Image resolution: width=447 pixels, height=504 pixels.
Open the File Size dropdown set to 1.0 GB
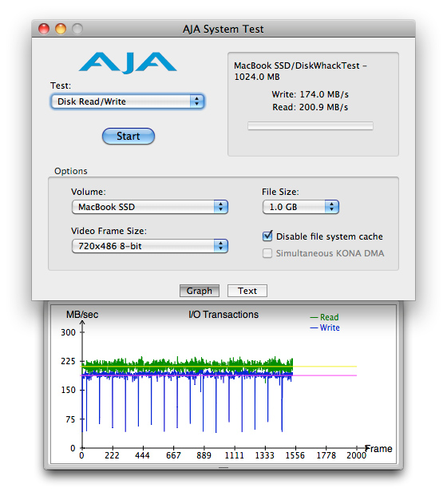pyautogui.click(x=301, y=207)
